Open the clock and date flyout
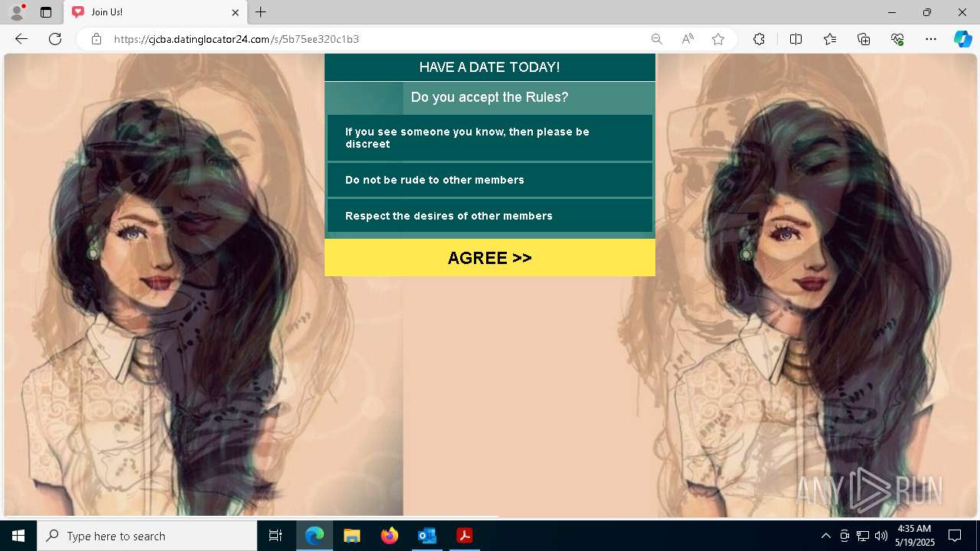This screenshot has width=980, height=551. pos(914,536)
